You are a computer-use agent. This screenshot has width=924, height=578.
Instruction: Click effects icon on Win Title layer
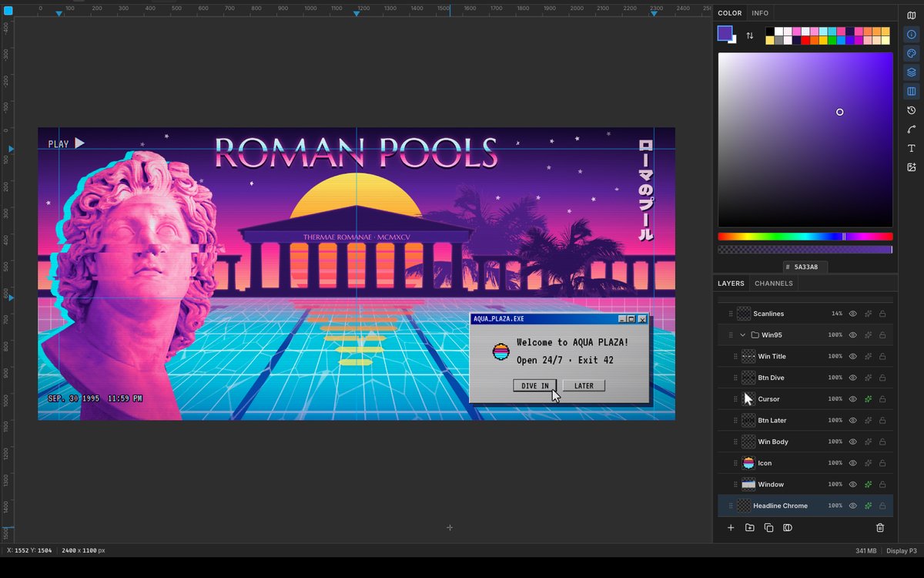click(x=868, y=357)
